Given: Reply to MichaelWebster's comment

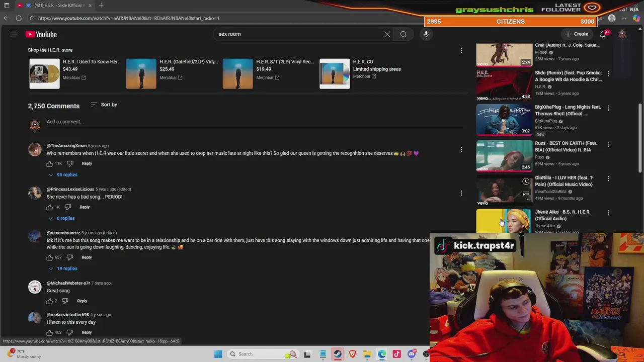Looking at the screenshot, I should (x=82, y=301).
